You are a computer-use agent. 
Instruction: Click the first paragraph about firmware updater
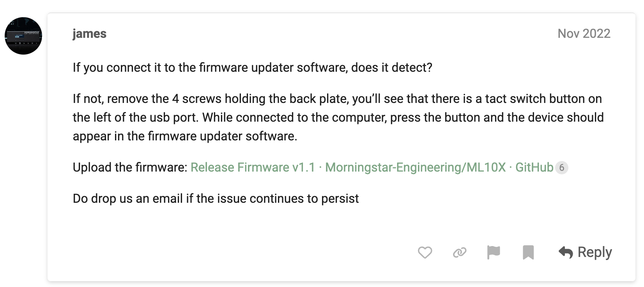253,67
